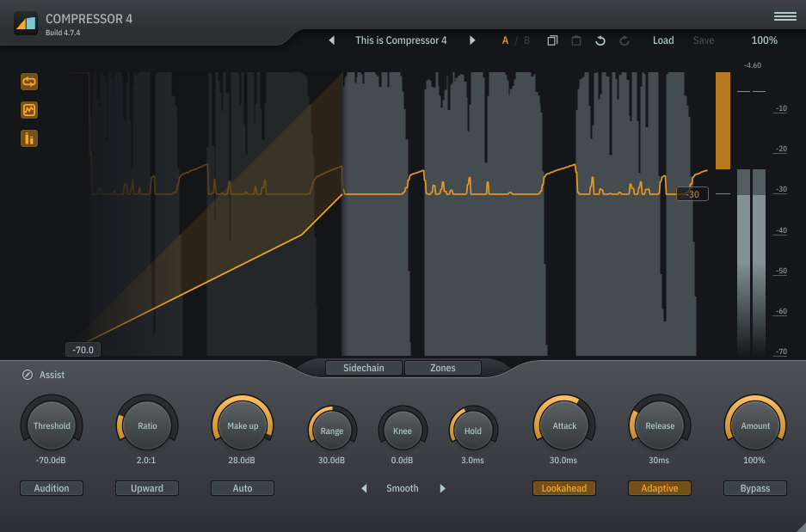Viewport: 806px width, 532px height.
Task: Click the Load preset button
Action: (x=663, y=40)
